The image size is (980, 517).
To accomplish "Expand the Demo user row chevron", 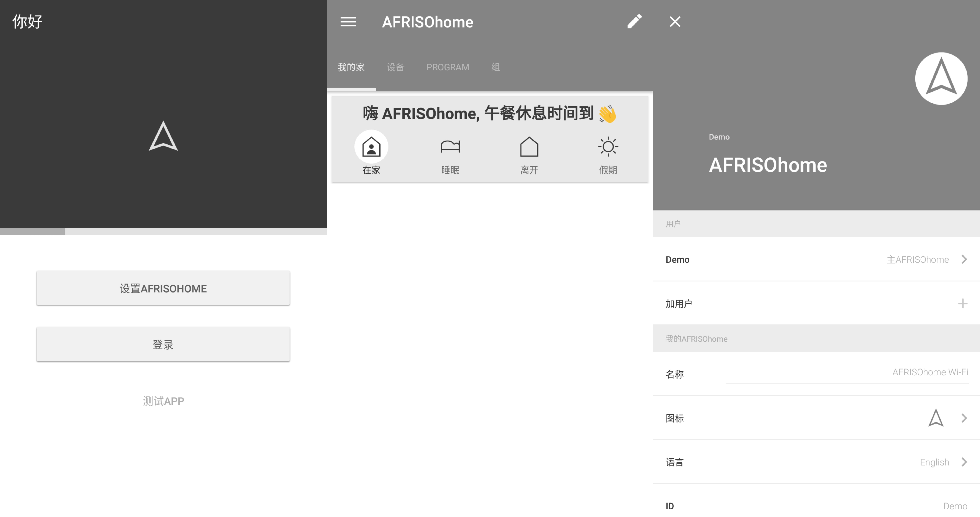I will [x=964, y=259].
